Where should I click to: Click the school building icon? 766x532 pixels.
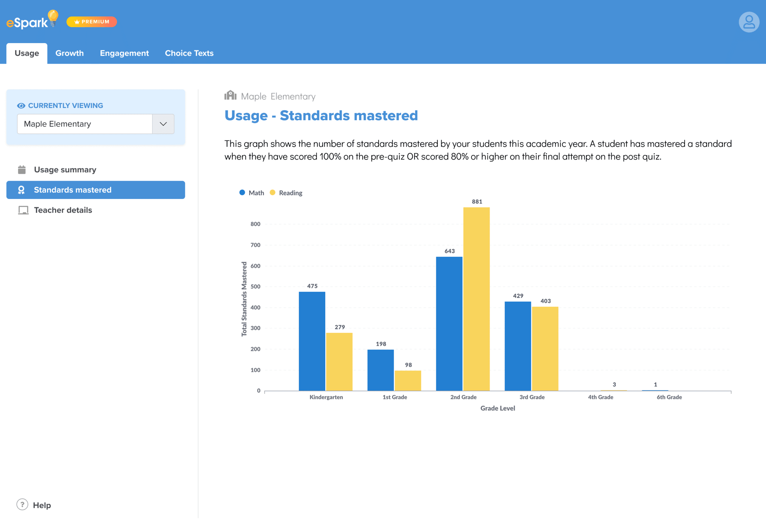pyautogui.click(x=230, y=96)
